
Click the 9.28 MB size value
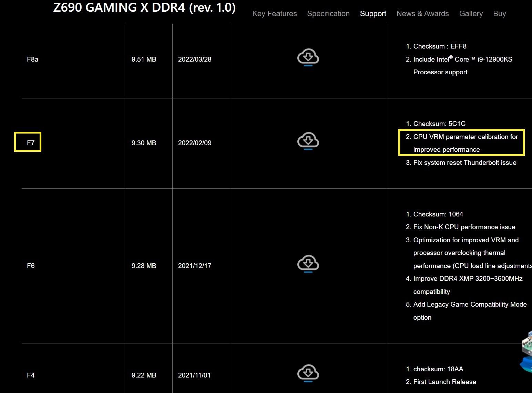click(x=144, y=266)
